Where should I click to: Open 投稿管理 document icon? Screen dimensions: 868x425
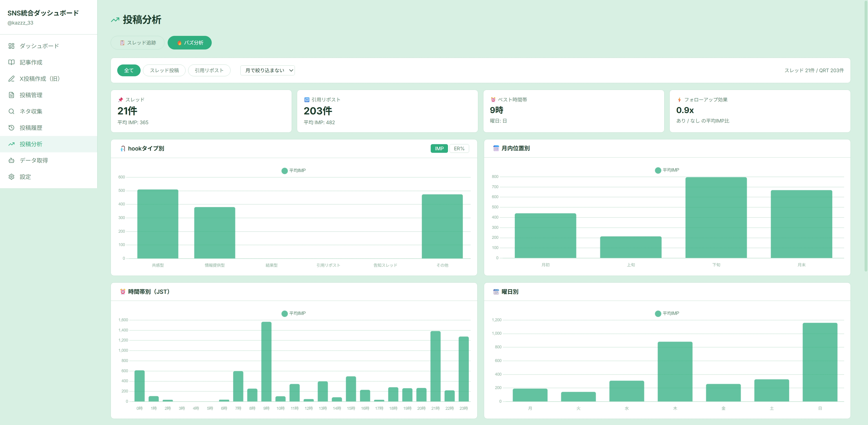pyautogui.click(x=11, y=95)
